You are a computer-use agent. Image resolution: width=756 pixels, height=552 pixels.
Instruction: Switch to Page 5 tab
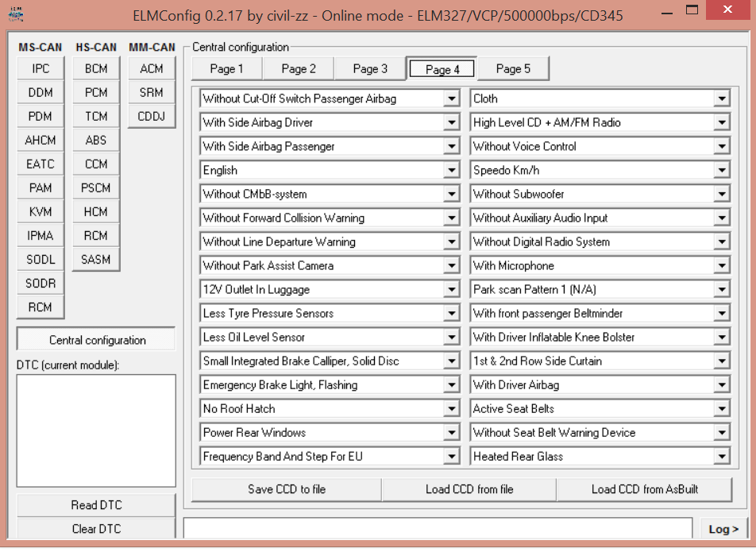click(513, 69)
